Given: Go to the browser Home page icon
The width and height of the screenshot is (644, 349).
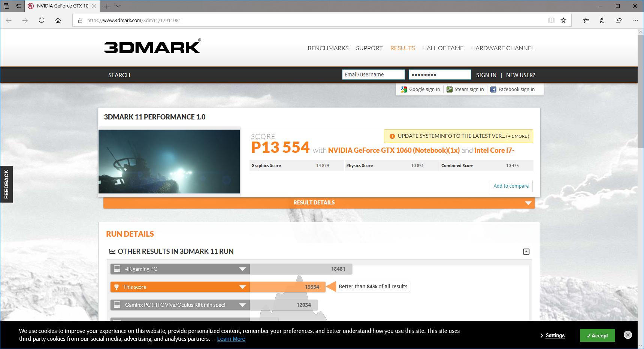Looking at the screenshot, I should click(58, 20).
